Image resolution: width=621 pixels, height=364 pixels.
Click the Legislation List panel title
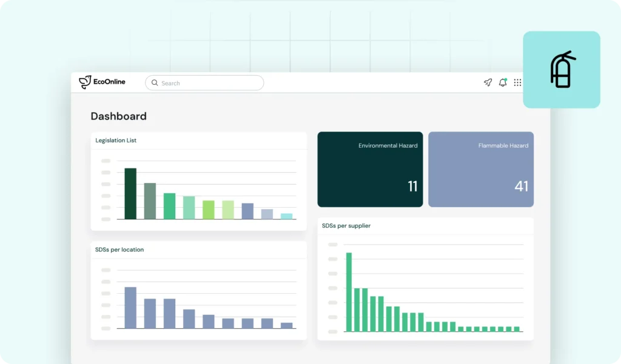(x=116, y=141)
